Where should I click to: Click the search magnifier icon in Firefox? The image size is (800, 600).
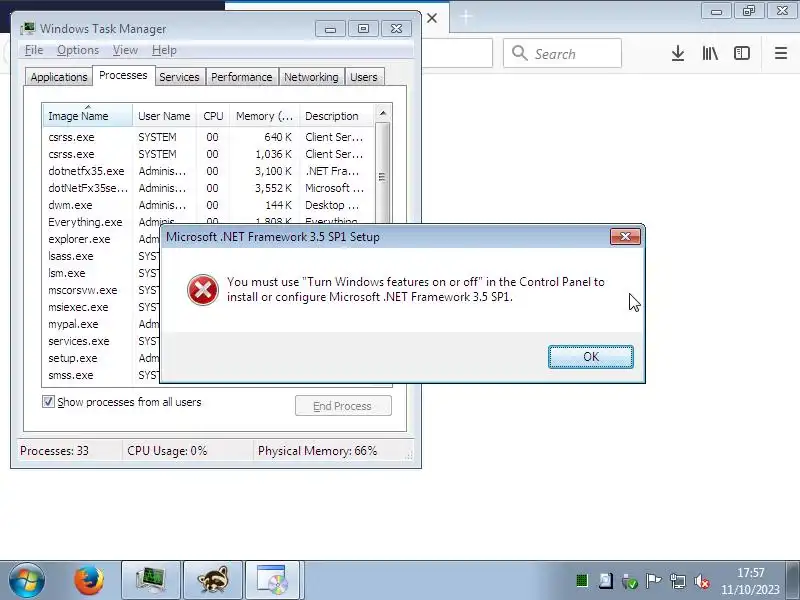[x=519, y=53]
